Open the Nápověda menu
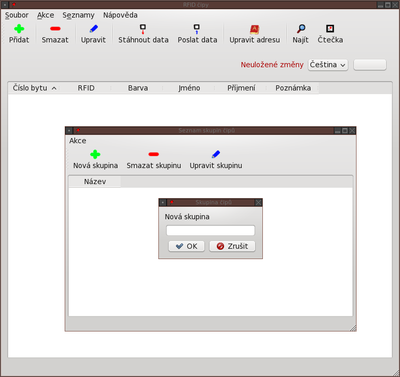Screen dimensions: 400x377 pos(120,15)
